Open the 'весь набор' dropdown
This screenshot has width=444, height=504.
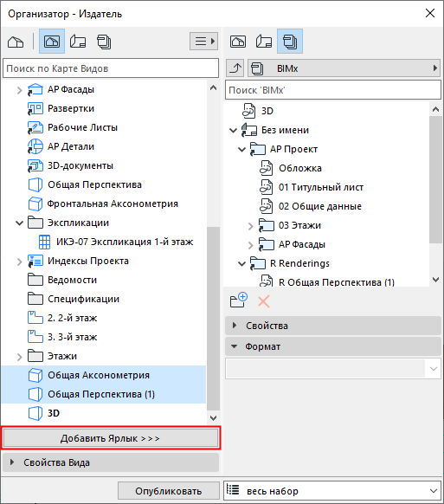(332, 491)
